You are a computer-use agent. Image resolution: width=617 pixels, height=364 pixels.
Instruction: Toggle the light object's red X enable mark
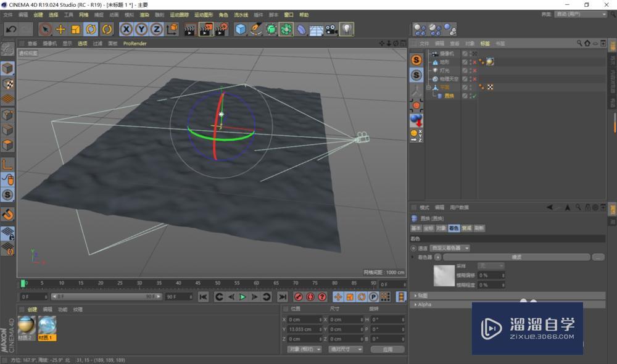point(474,70)
